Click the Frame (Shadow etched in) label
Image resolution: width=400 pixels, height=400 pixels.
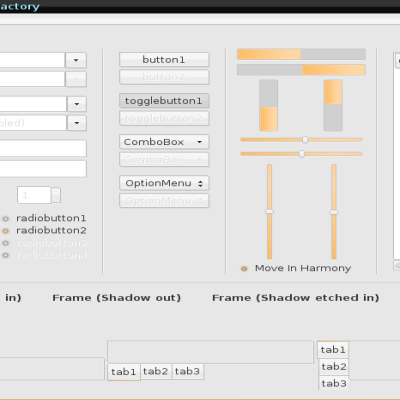click(296, 298)
